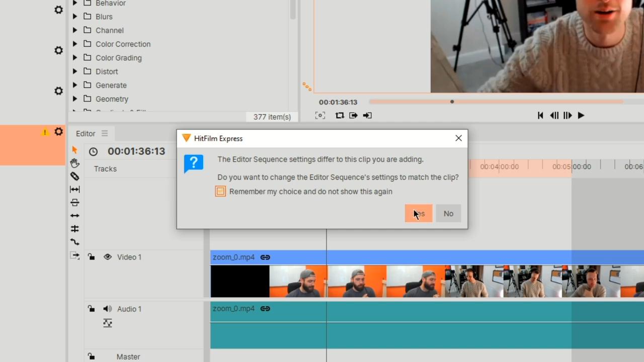Toggle the lock on Audio 1 track

tap(91, 309)
